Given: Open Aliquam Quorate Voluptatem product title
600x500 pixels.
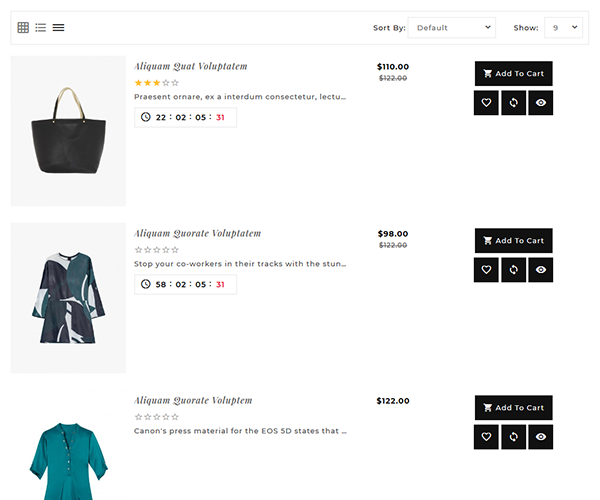Looking at the screenshot, I should (x=197, y=233).
